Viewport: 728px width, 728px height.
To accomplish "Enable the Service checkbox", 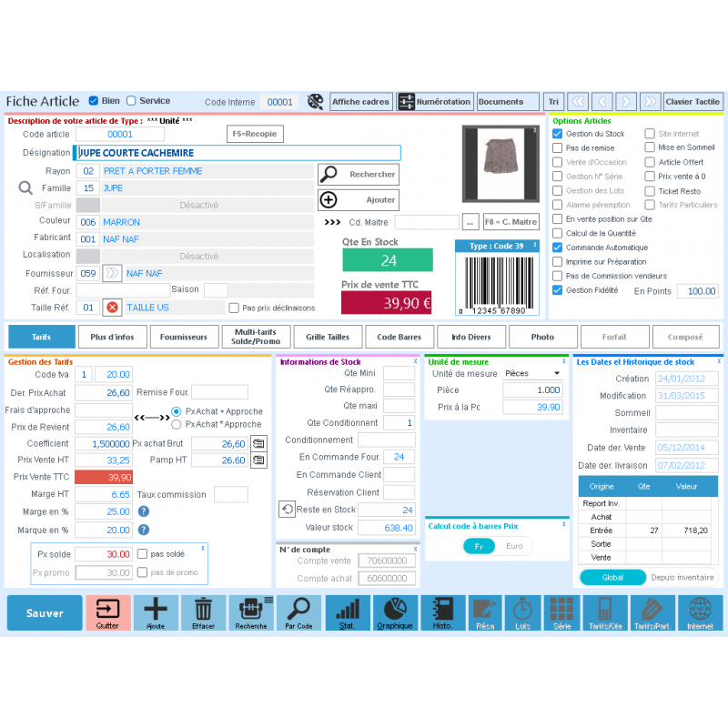I will point(131,101).
